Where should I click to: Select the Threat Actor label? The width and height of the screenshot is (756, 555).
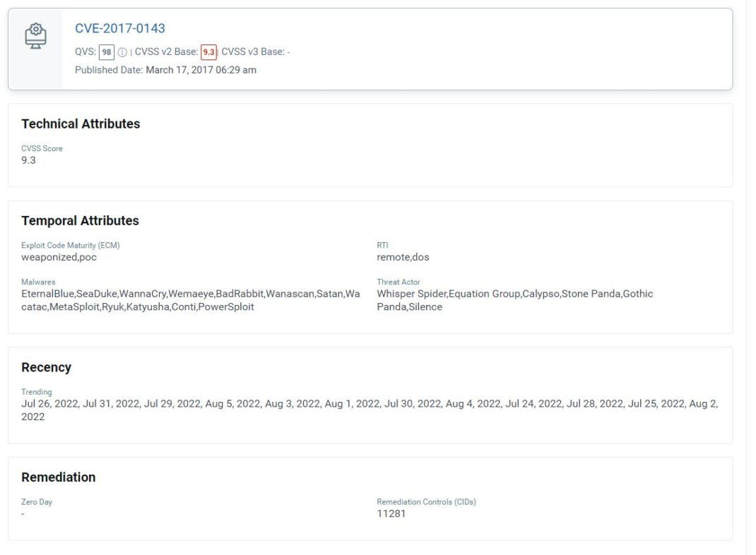[x=398, y=282]
